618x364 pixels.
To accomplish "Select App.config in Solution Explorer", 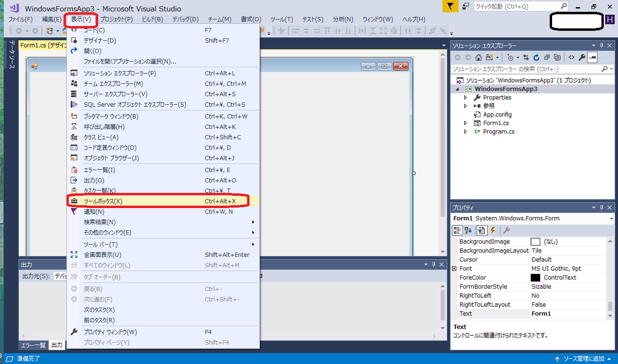I will tap(497, 114).
